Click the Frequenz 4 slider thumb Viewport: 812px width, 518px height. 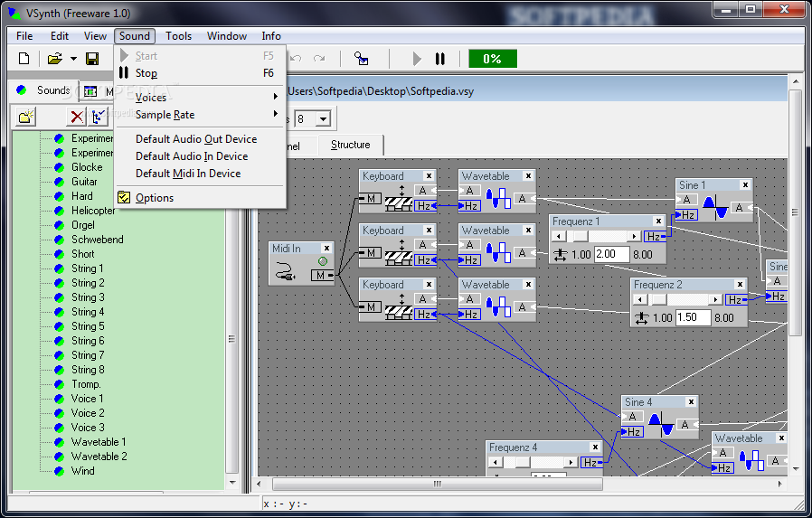tap(523, 462)
